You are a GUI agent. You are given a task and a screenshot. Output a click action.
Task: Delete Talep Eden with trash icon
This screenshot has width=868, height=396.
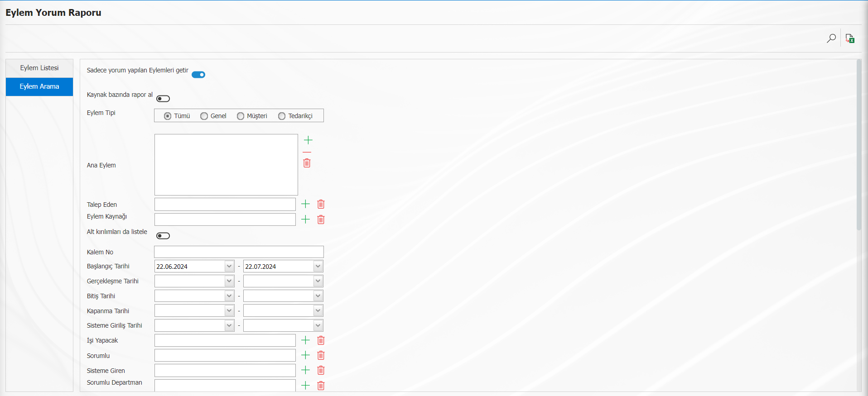321,204
